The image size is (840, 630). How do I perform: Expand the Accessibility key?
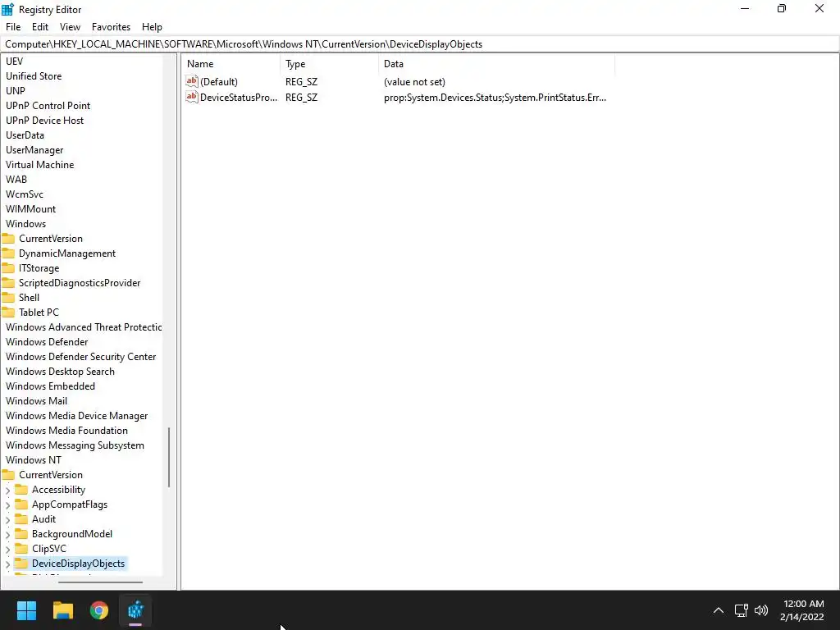7,491
